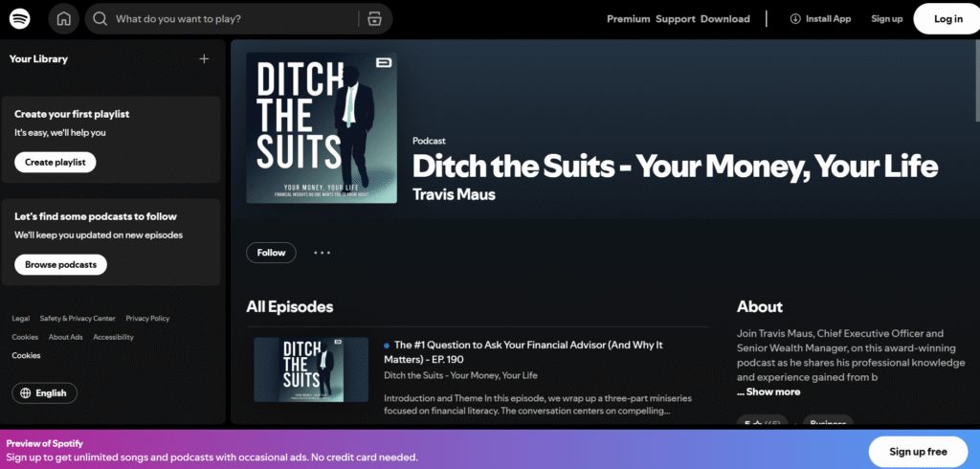Open the English language selector
Viewport: 980px width, 469px height.
coord(45,393)
